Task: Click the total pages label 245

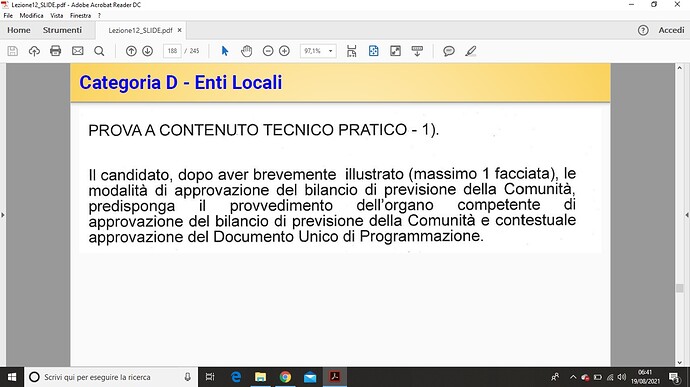Action: (195, 51)
